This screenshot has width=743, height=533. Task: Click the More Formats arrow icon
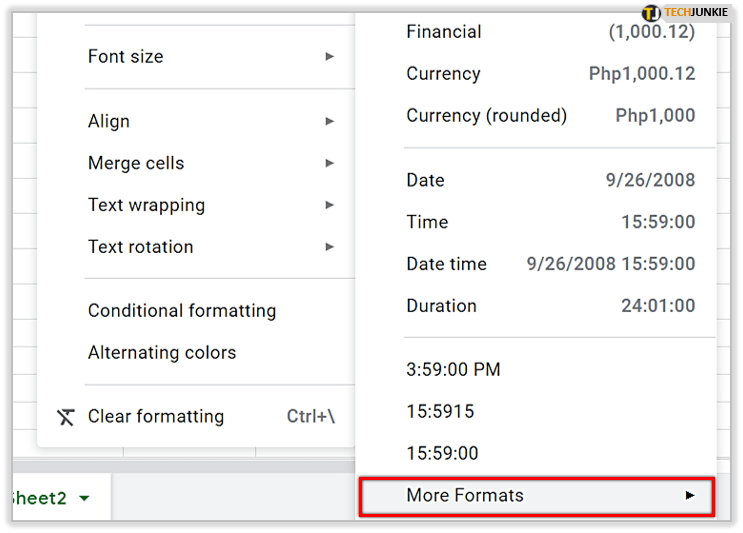(689, 496)
